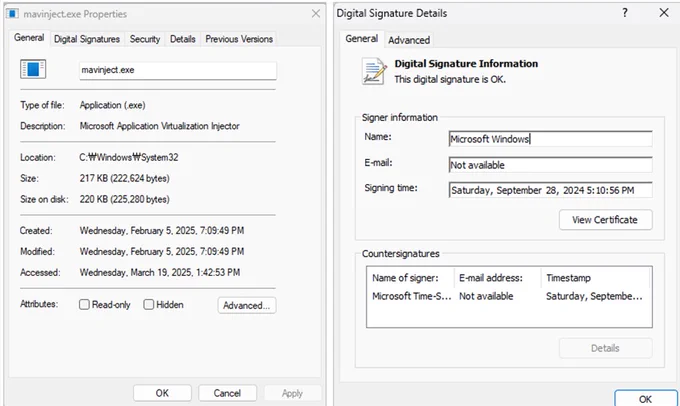680x406 pixels.
Task: Click the 220 KB size on disk value
Action: click(124, 199)
